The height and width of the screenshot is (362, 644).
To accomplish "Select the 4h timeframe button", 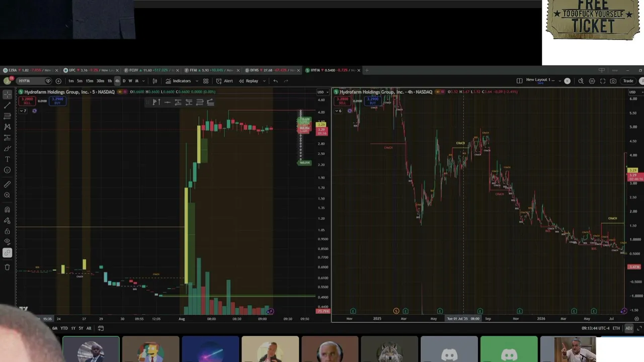I will 117,81.
